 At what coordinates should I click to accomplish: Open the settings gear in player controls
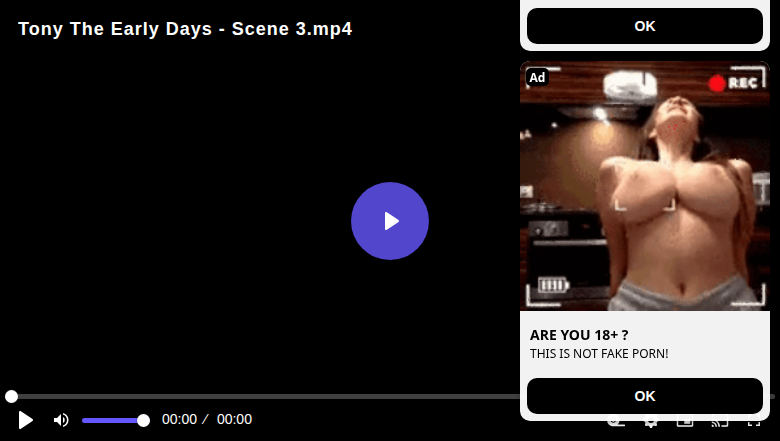651,422
